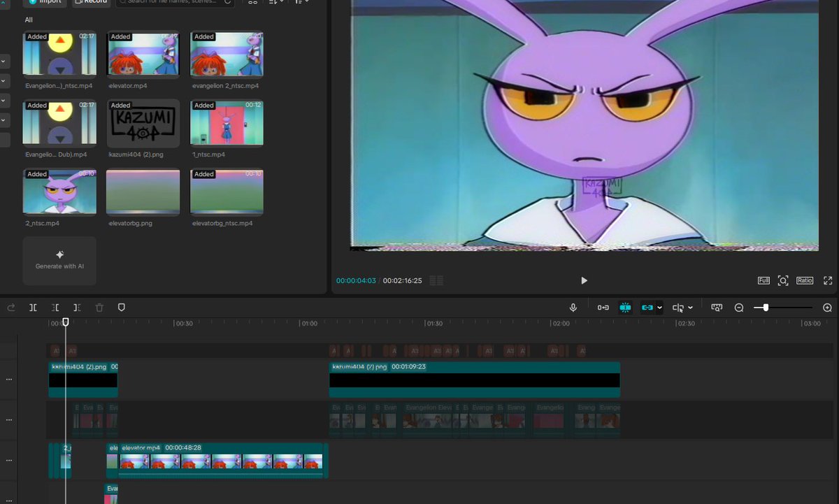Play the preview video
Viewport: 839px width, 504px height.
584,280
